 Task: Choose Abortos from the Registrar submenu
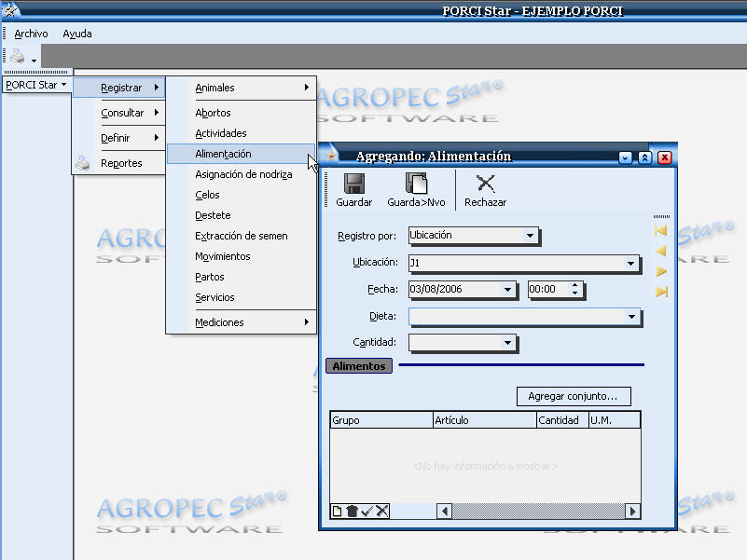pyautogui.click(x=242, y=113)
